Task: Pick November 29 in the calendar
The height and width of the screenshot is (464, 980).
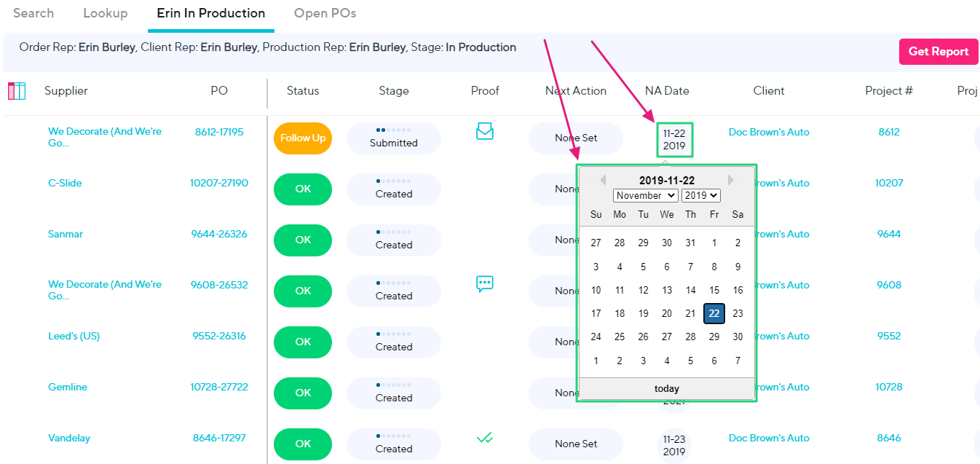Action: click(714, 337)
